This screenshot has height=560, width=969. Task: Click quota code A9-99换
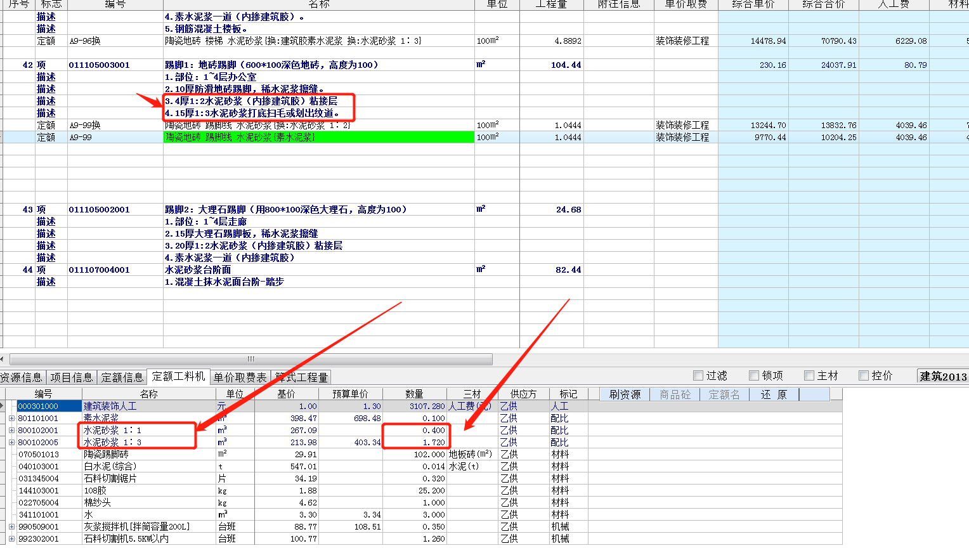[x=85, y=125]
